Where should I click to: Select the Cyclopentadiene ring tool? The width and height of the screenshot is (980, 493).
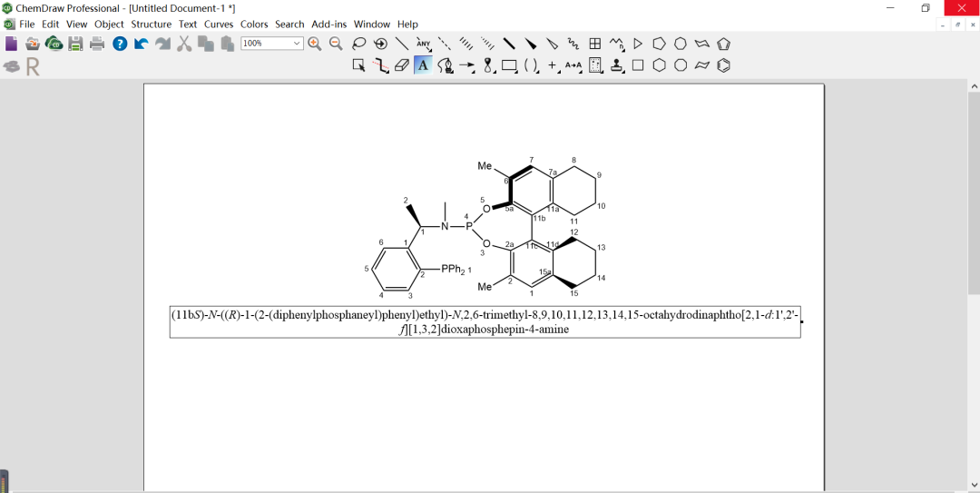(x=723, y=44)
